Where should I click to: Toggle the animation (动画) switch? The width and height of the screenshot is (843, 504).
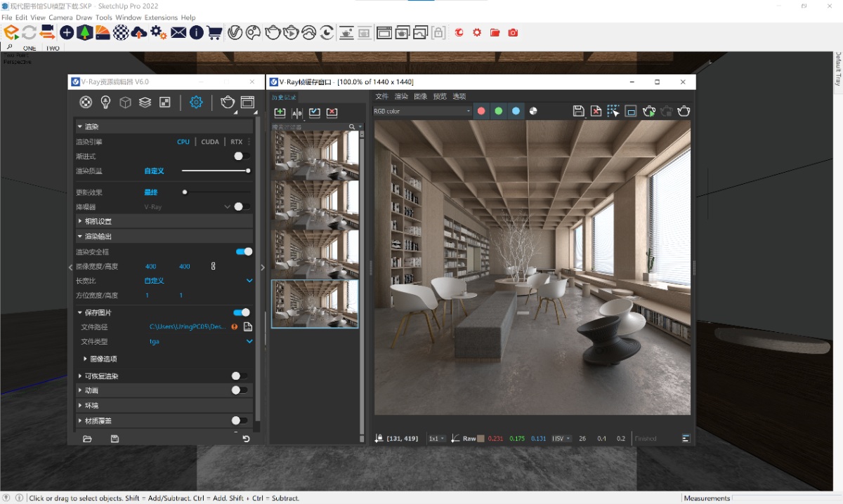(240, 390)
